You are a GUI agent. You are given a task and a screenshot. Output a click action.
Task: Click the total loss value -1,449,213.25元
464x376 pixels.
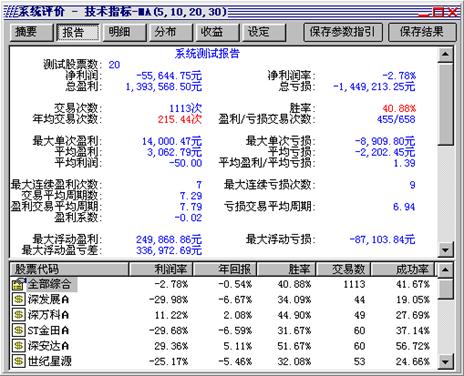point(374,87)
